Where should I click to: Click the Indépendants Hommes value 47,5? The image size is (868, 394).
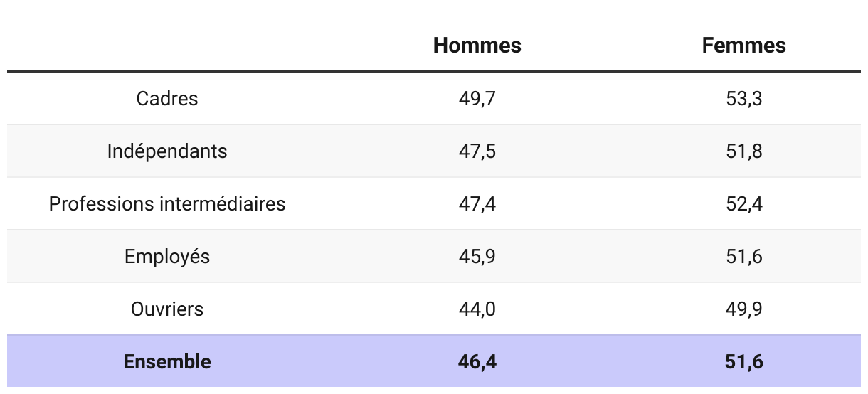477,151
